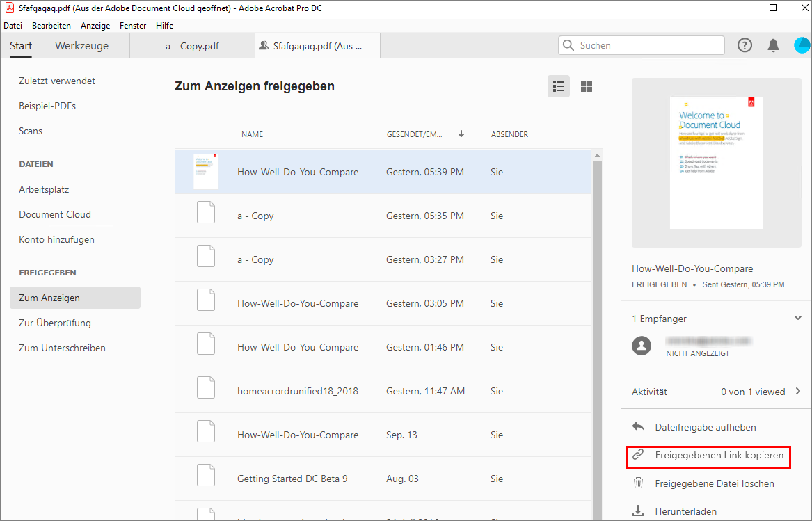
Task: Open notifications bell icon
Action: point(773,46)
